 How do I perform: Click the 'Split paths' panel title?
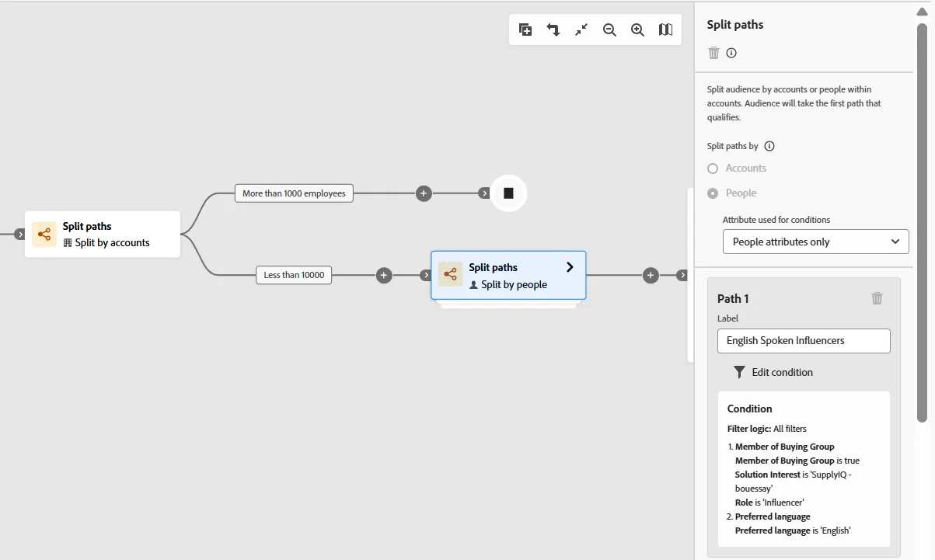735,25
